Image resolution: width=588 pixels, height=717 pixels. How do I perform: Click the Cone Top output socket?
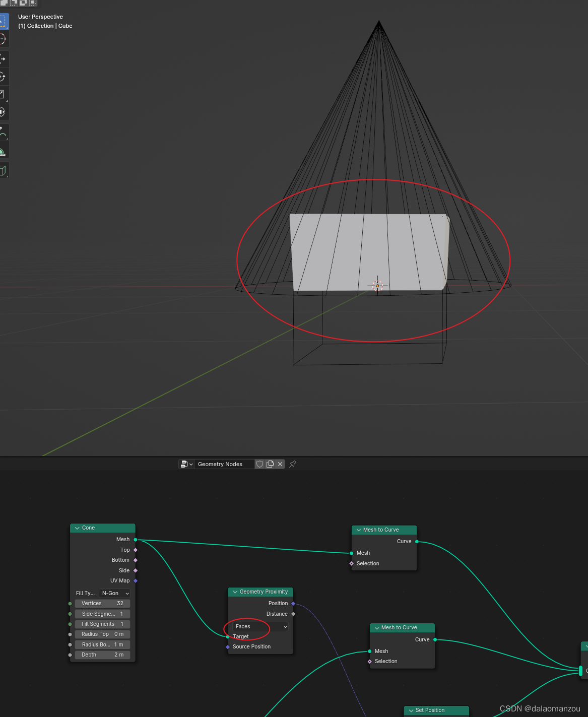pos(136,550)
